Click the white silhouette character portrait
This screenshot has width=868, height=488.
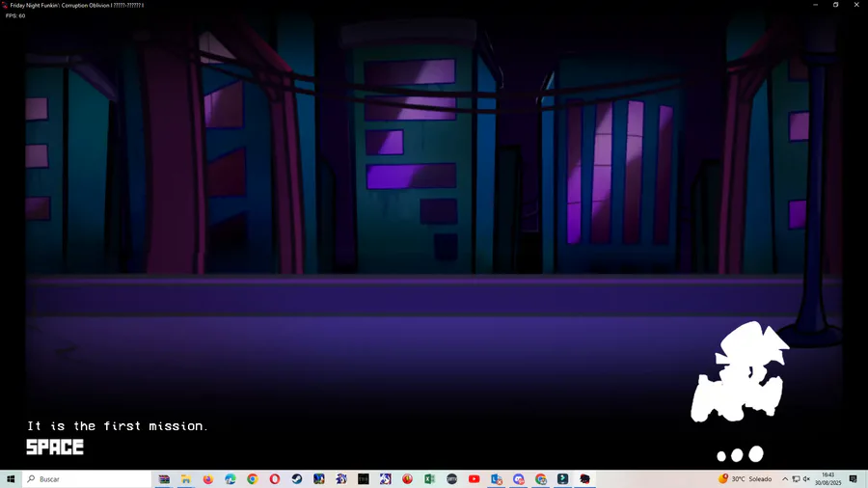pos(740,372)
